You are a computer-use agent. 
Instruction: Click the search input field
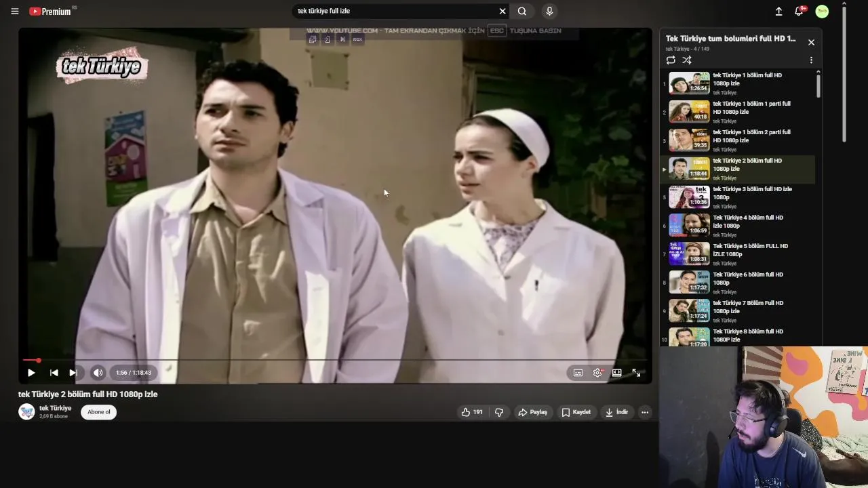coord(395,12)
